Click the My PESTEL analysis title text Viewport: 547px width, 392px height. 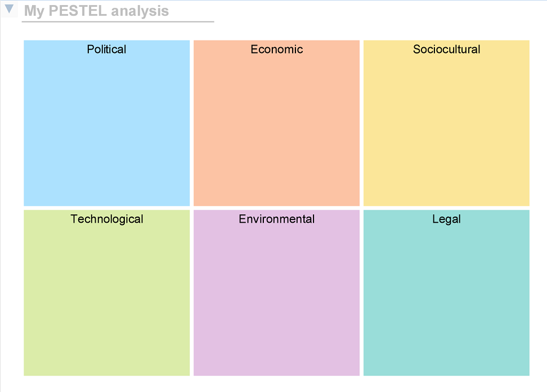[x=96, y=11]
